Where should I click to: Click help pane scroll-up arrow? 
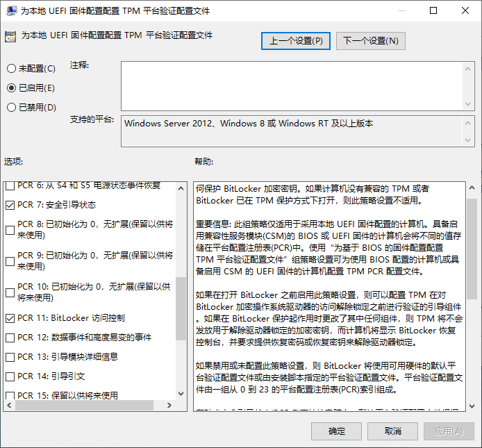click(x=472, y=188)
